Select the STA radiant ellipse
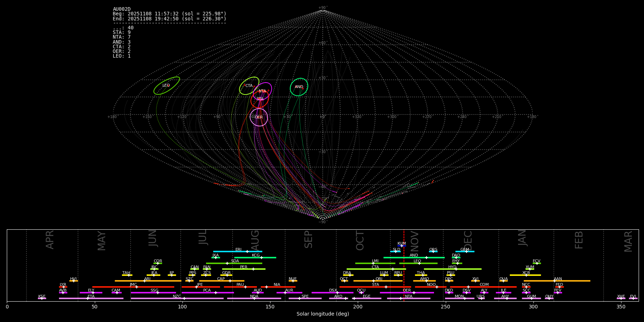644x322 pixels. click(x=260, y=99)
